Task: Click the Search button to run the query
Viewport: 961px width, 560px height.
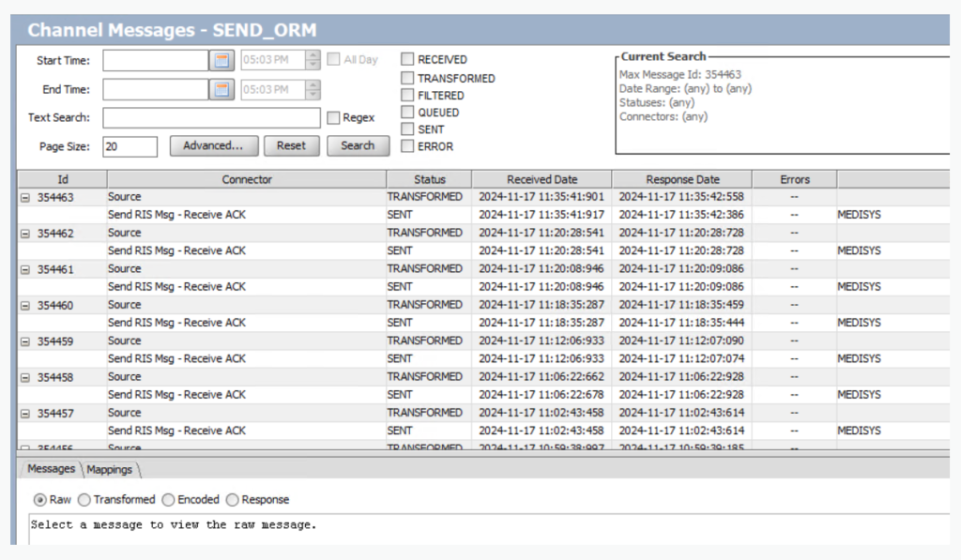Action: pyautogui.click(x=358, y=145)
